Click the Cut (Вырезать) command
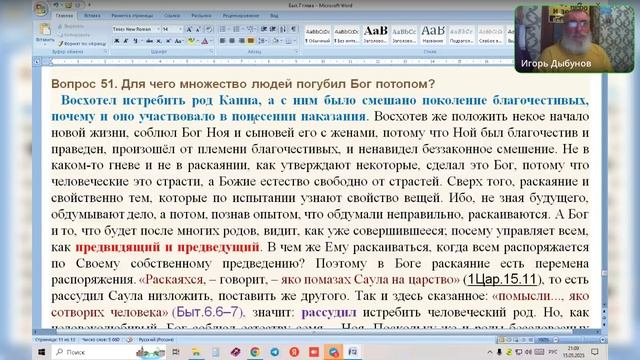Viewport: 640px width, 360px height. tap(71, 26)
